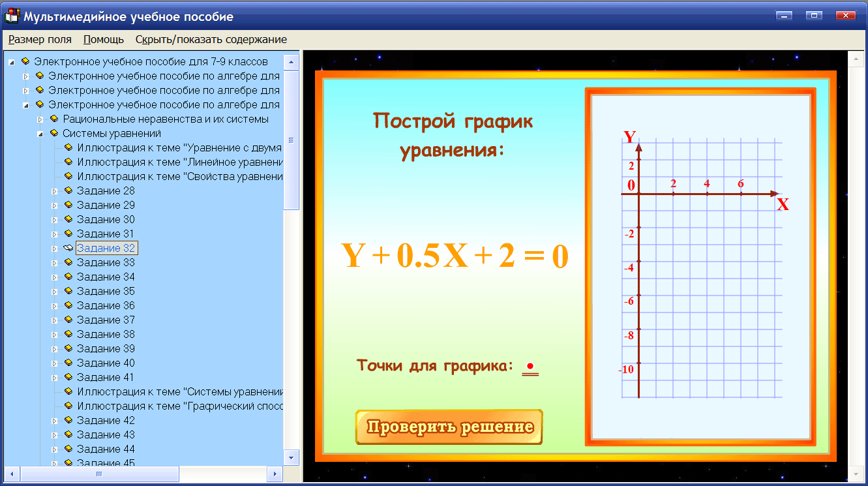Viewport: 868px width, 486px height.
Task: Select the red point marker for "Точки для графика"
Action: click(530, 367)
